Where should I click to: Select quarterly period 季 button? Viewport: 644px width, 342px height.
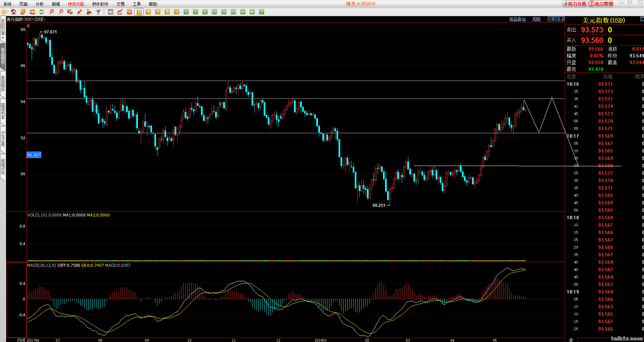pyautogui.click(x=167, y=12)
